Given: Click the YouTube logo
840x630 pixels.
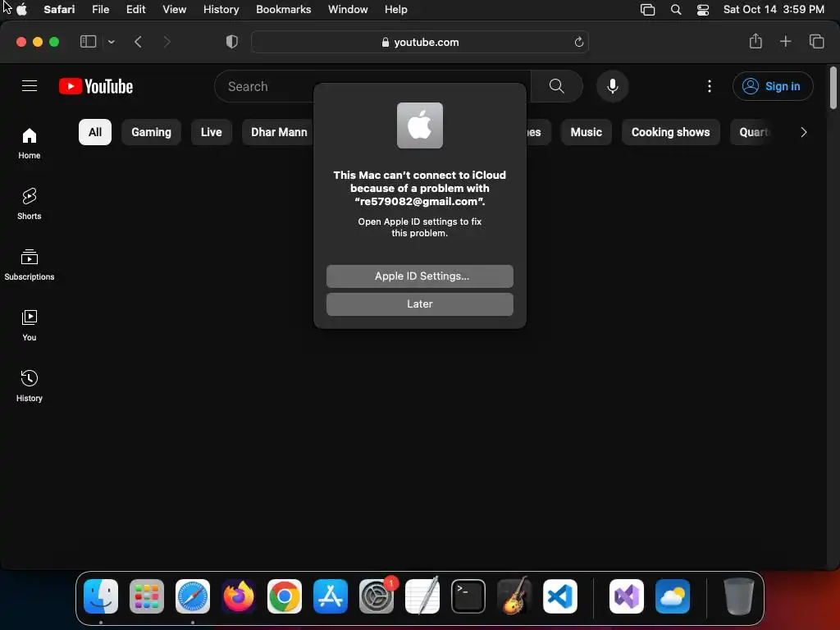Looking at the screenshot, I should (96, 86).
